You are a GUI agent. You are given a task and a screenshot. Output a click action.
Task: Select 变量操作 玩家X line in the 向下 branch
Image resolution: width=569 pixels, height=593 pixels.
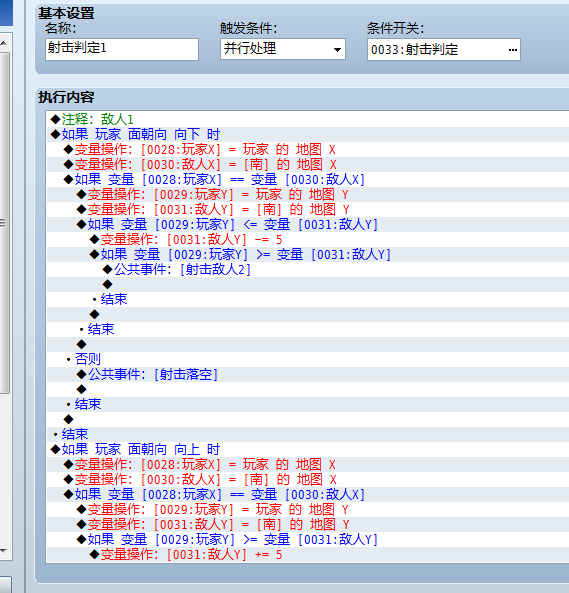[x=307, y=149]
